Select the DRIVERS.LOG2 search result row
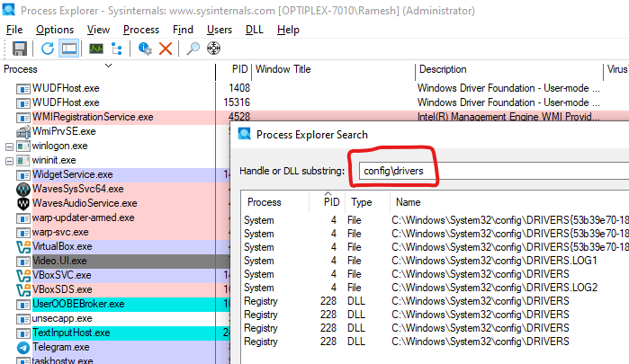The width and height of the screenshot is (629, 364). pos(436,288)
